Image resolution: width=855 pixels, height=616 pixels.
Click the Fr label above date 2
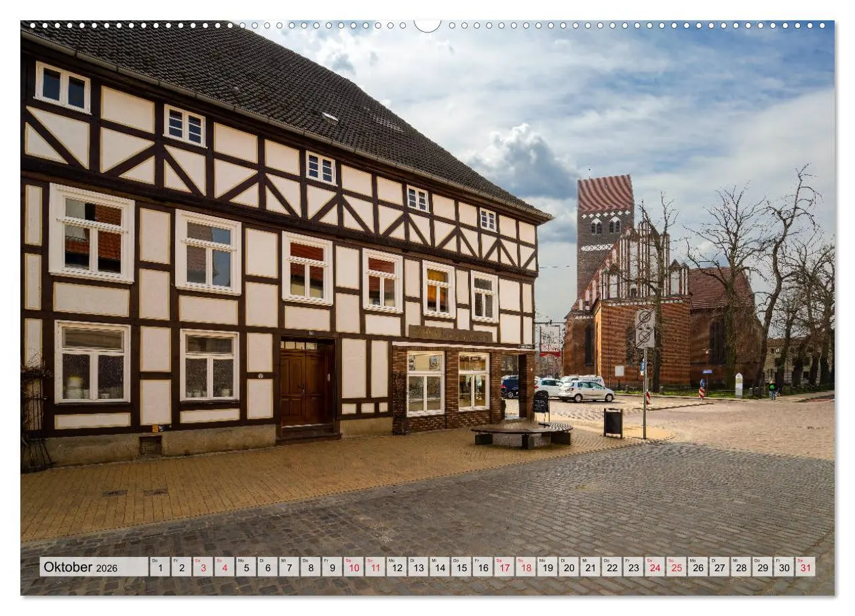(x=175, y=561)
